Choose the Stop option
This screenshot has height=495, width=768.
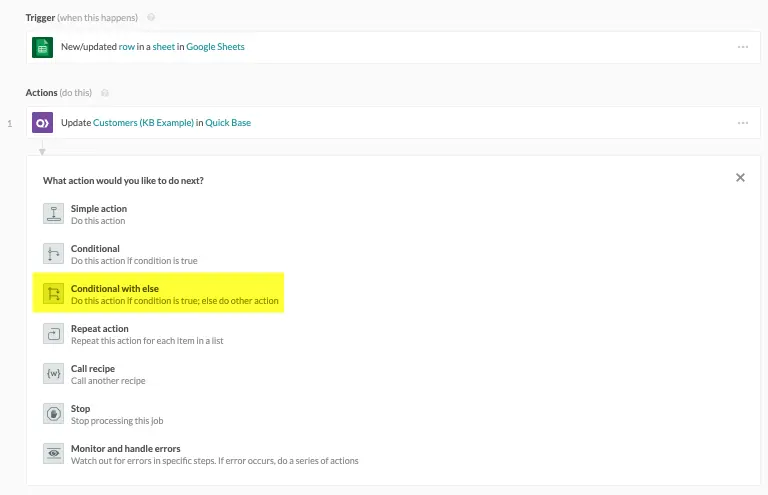(x=103, y=414)
